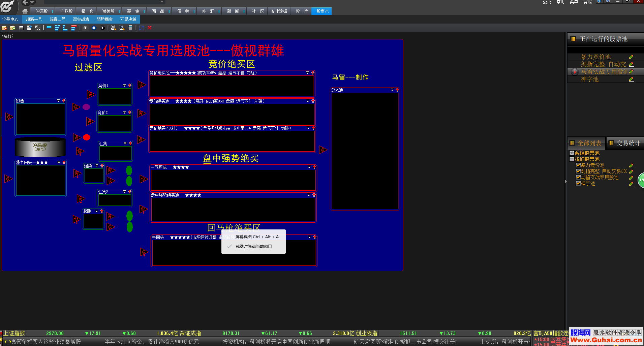Collapse 我的股票池 tree node

click(572, 159)
